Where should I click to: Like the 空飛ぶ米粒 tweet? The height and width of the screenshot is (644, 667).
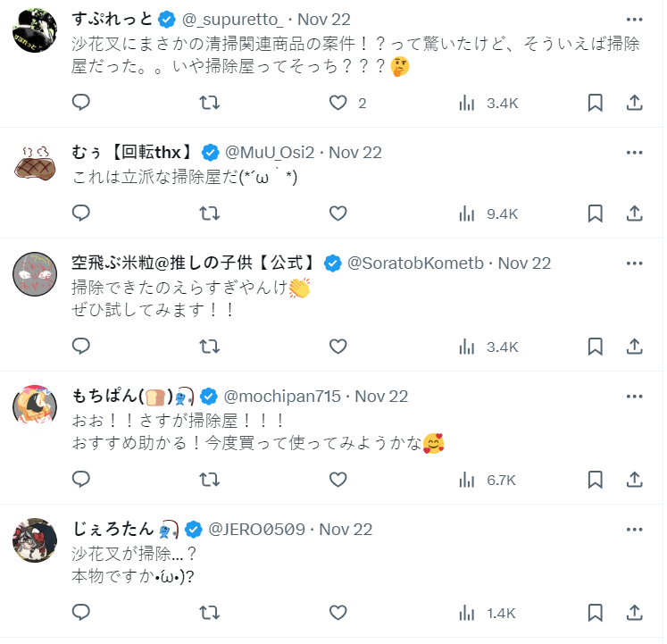338,347
